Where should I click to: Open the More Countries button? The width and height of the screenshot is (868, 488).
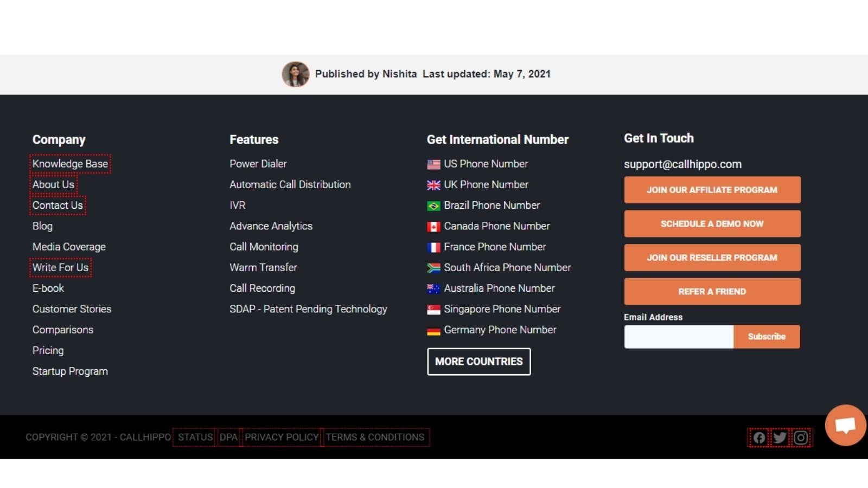coord(479,362)
